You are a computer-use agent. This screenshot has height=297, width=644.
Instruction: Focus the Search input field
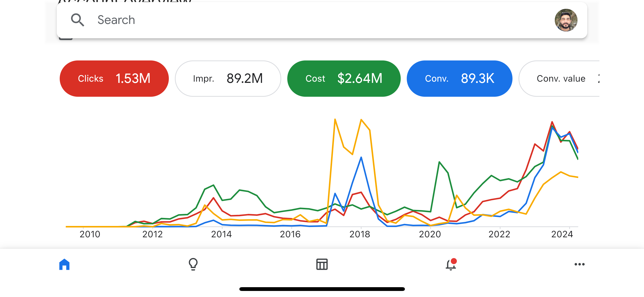pyautogui.click(x=302, y=20)
